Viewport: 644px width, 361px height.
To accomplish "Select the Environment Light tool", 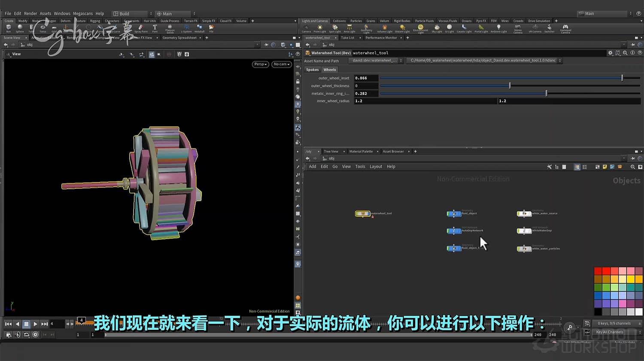I will 421,28.
